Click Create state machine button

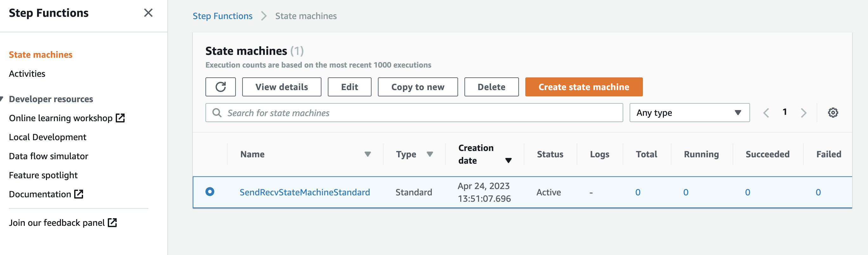pos(584,87)
